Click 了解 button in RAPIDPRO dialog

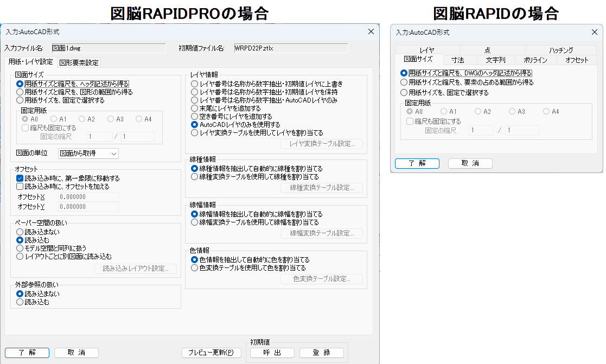point(27,353)
